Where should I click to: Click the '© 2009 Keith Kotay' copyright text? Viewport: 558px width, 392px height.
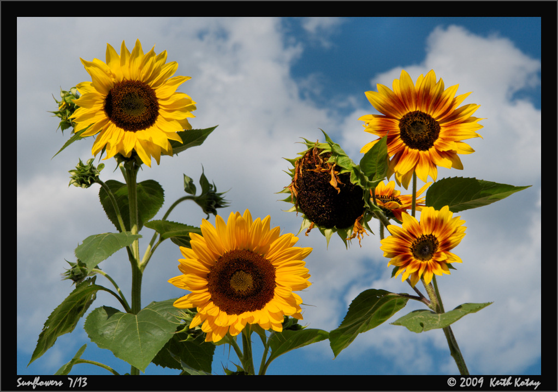(494, 382)
